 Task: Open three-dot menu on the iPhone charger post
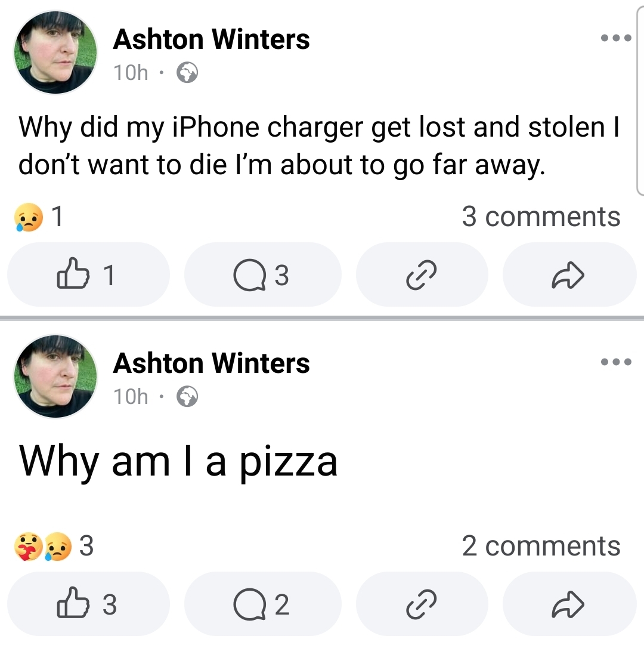click(615, 38)
